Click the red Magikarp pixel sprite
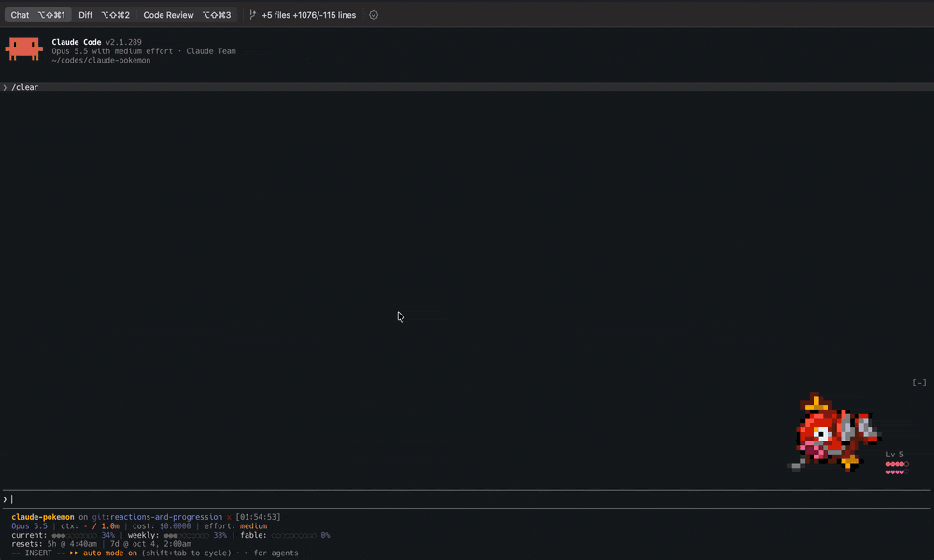Screen dimensions: 934x560 tap(834, 433)
